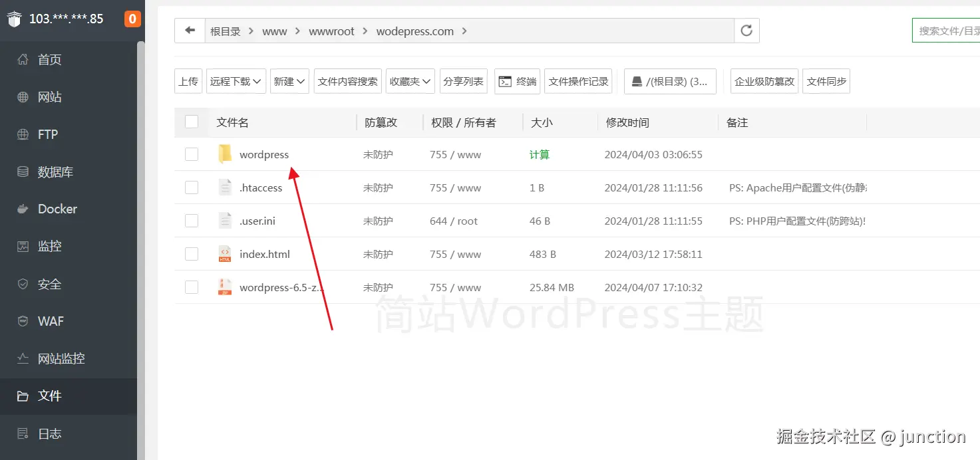
Task: Click the back arrow in path bar
Action: point(190,31)
